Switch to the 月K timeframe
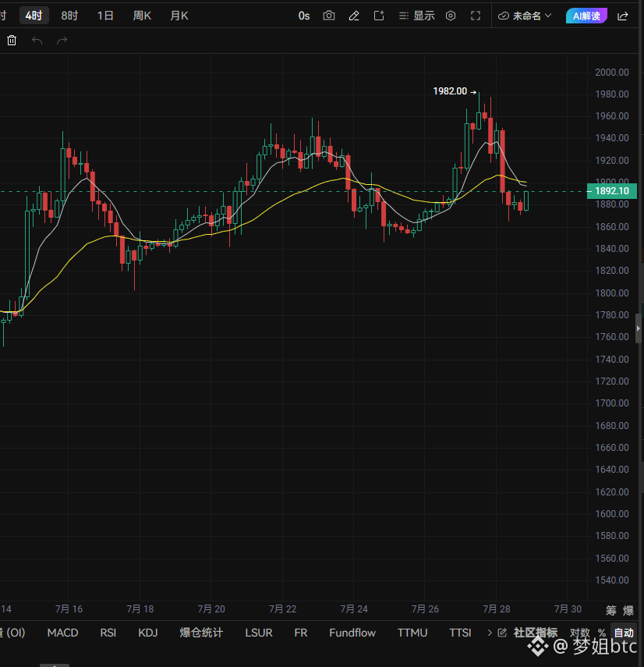The height and width of the screenshot is (667, 644). point(179,16)
